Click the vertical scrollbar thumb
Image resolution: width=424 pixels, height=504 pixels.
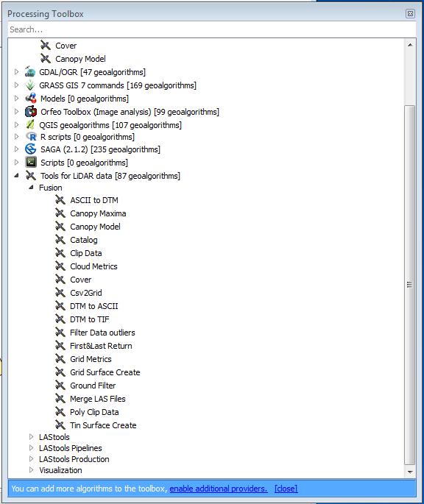click(x=409, y=285)
